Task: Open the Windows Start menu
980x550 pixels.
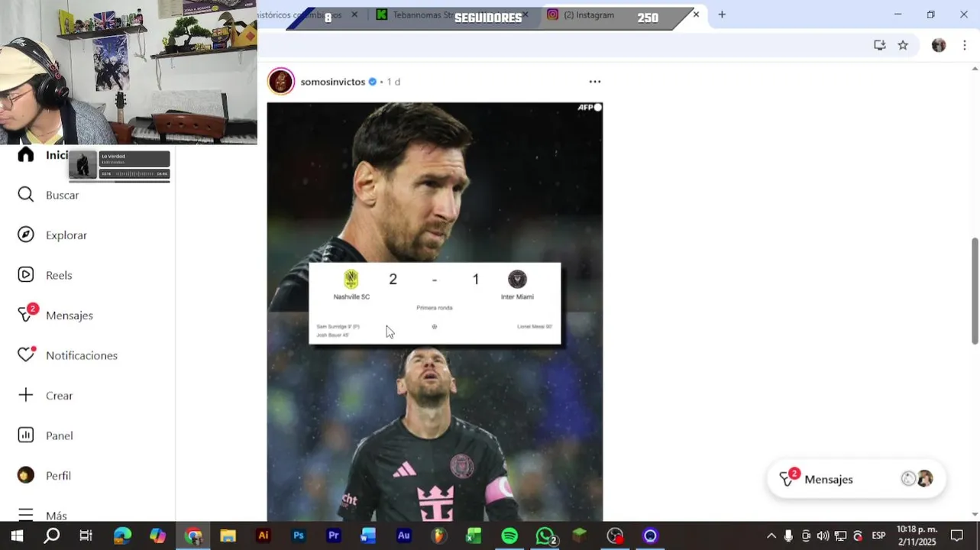Action: coord(17,536)
